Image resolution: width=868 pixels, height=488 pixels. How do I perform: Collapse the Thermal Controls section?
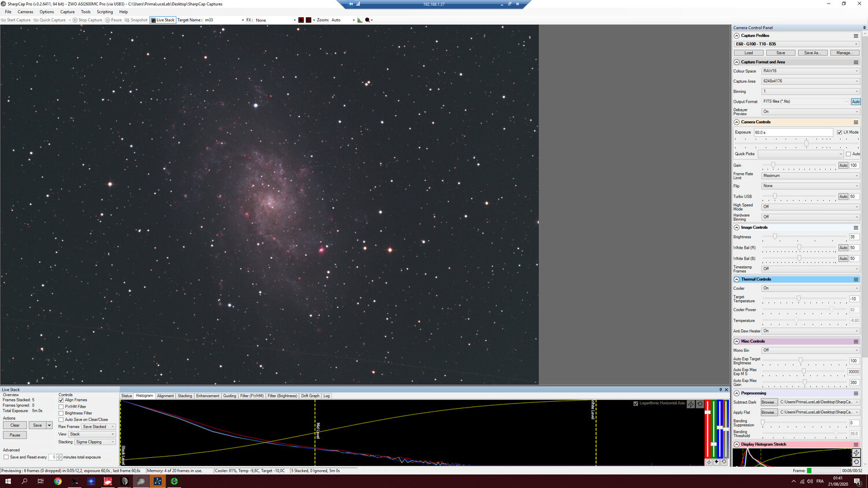tap(737, 279)
